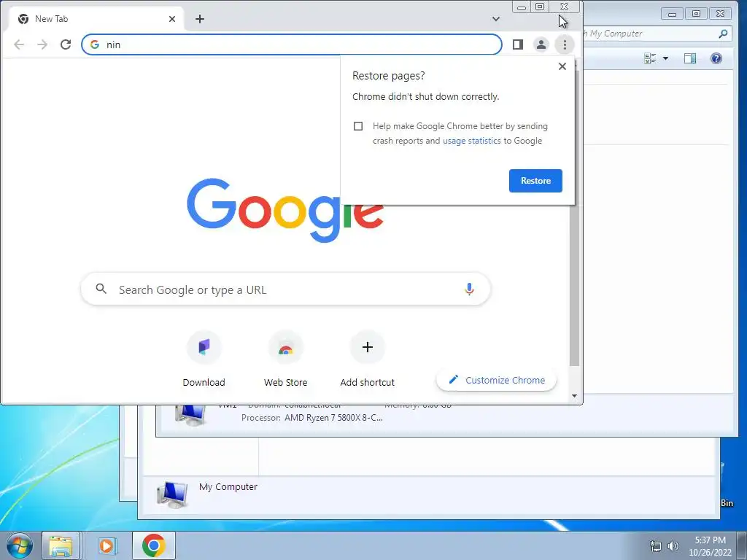Image resolution: width=747 pixels, height=560 pixels.
Task: Maximize the My Computer window
Action: click(696, 13)
